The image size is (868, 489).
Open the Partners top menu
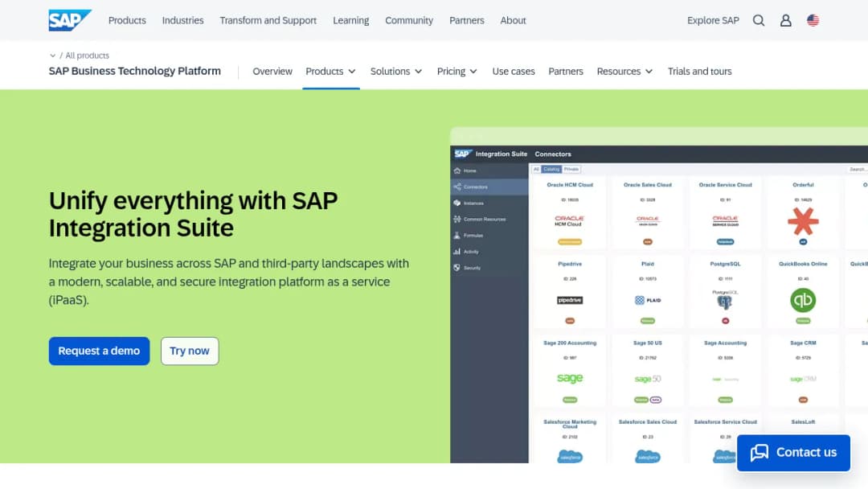(467, 20)
